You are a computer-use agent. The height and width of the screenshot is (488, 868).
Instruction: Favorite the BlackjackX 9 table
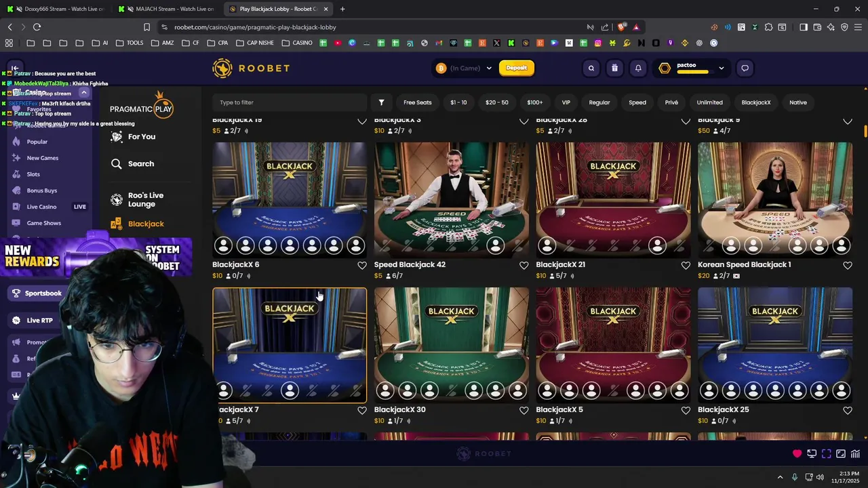tap(848, 121)
